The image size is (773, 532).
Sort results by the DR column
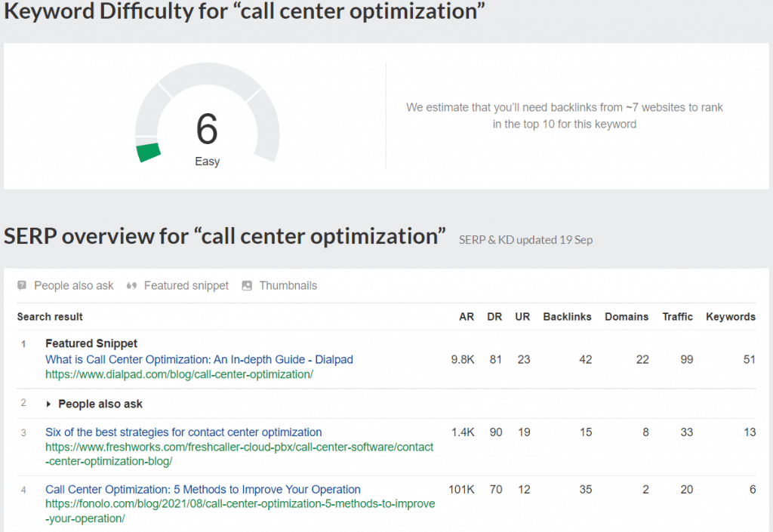tap(494, 316)
